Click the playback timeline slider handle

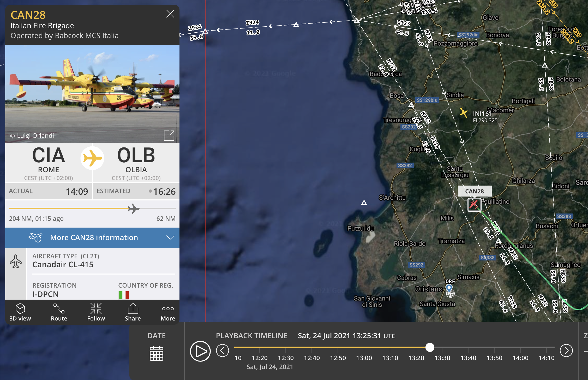(x=430, y=347)
